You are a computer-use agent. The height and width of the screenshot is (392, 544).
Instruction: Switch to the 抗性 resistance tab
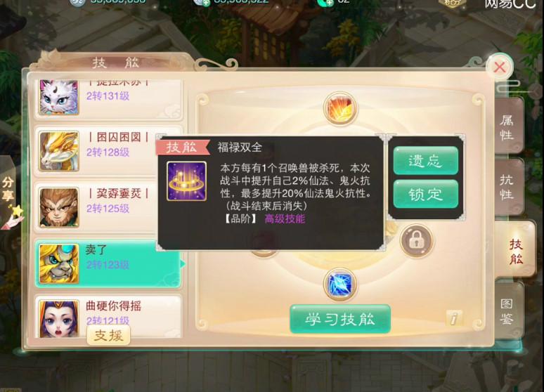507,187
